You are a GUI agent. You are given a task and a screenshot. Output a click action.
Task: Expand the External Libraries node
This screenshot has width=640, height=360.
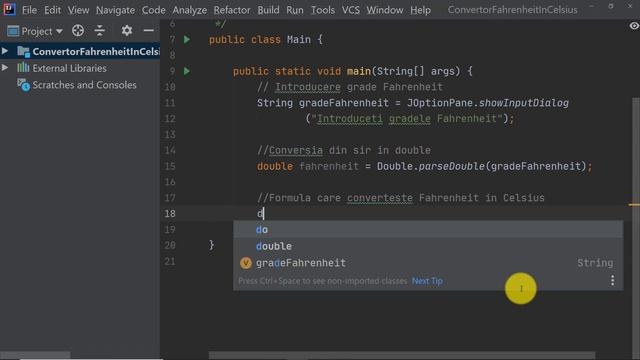5,68
